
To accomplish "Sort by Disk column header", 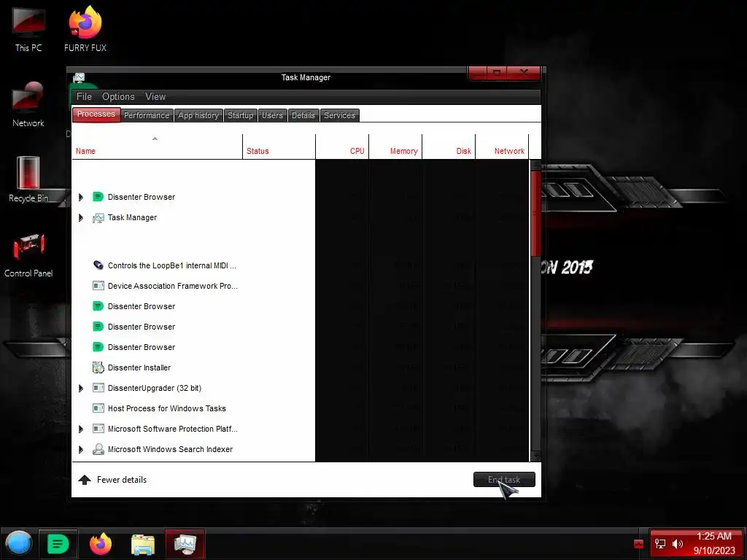I will tap(449, 146).
